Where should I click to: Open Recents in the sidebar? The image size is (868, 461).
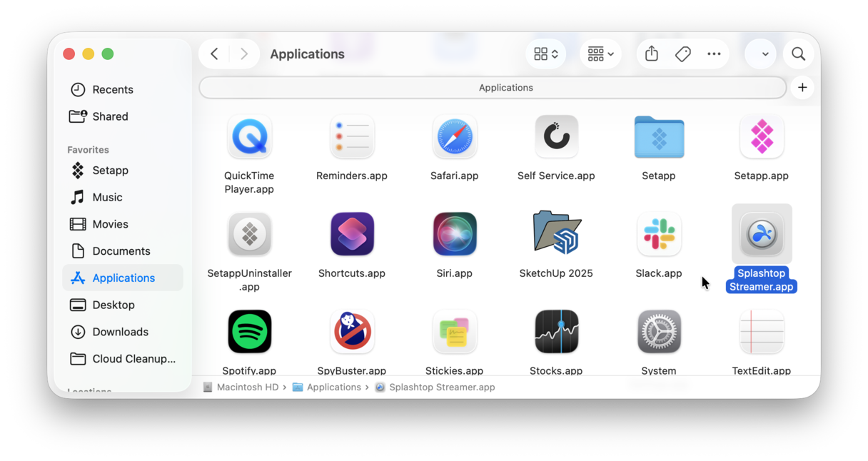(x=123, y=89)
